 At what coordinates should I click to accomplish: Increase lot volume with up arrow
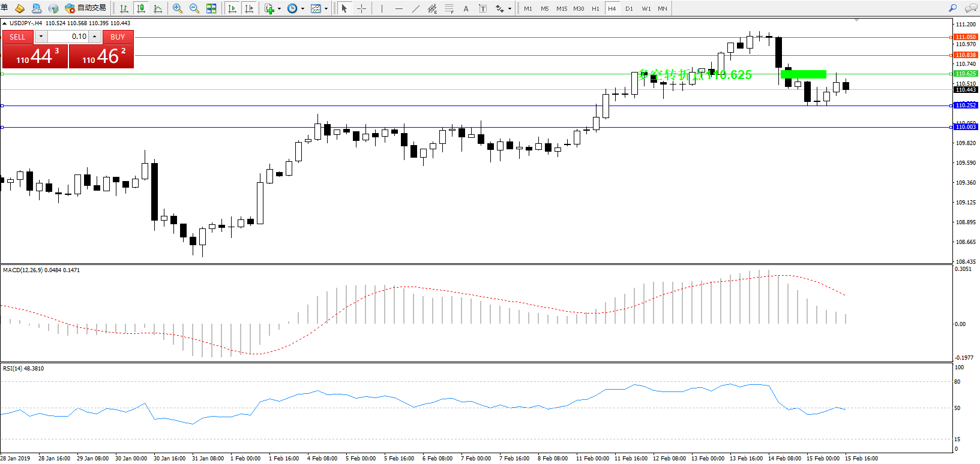(x=94, y=37)
